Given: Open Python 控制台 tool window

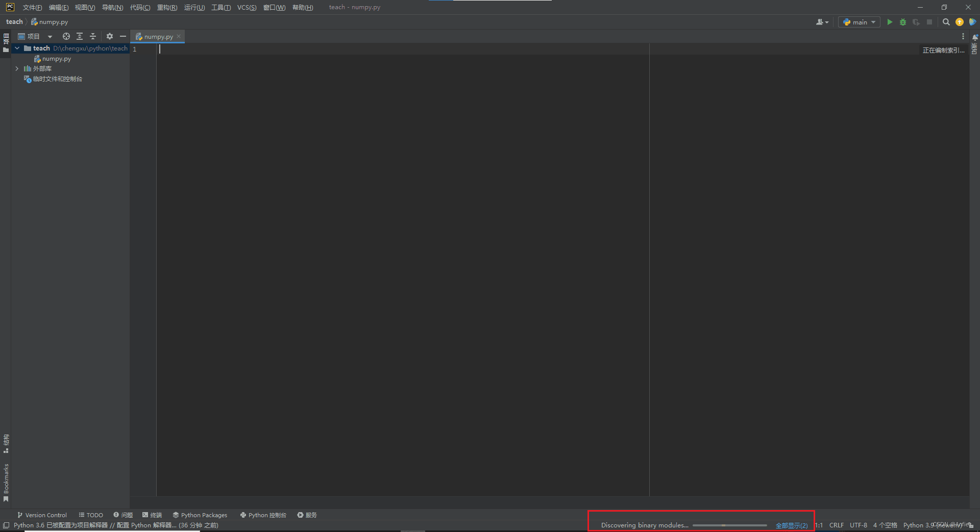Looking at the screenshot, I should click(263, 515).
